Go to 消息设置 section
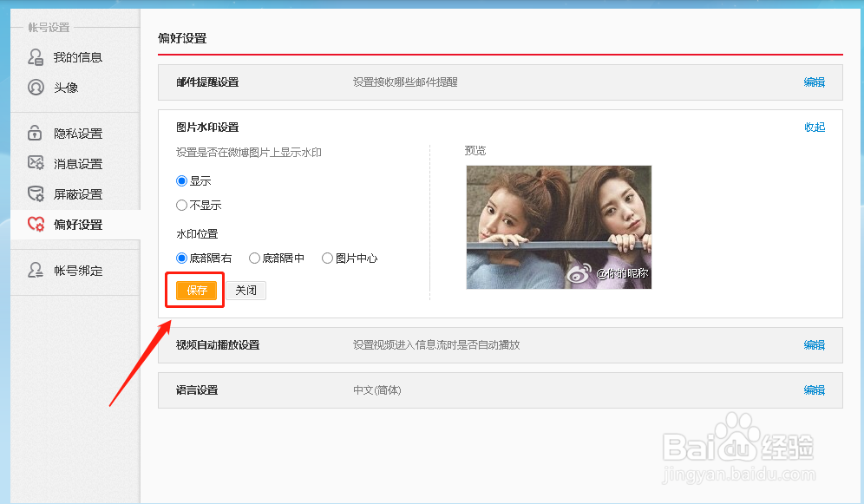864x504 pixels. (x=78, y=164)
